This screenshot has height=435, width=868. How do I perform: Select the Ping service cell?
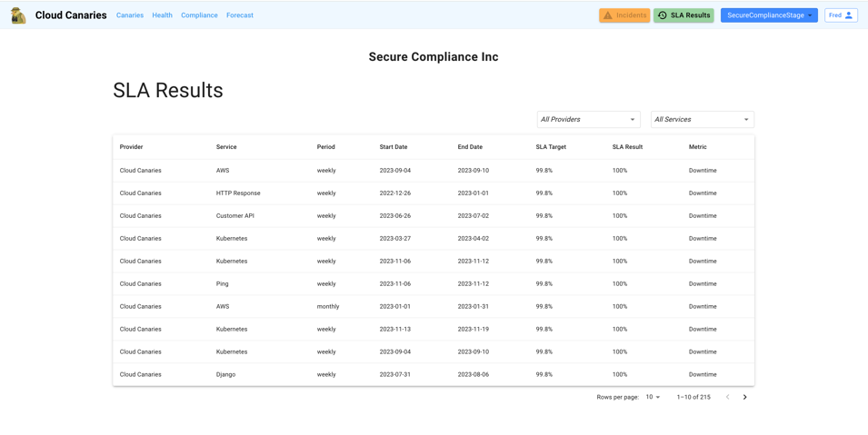click(222, 284)
